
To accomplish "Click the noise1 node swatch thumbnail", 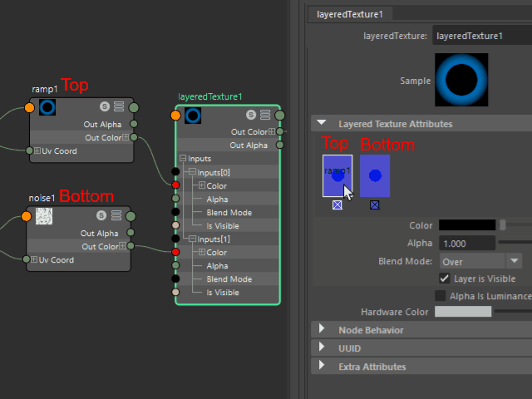I will (46, 216).
